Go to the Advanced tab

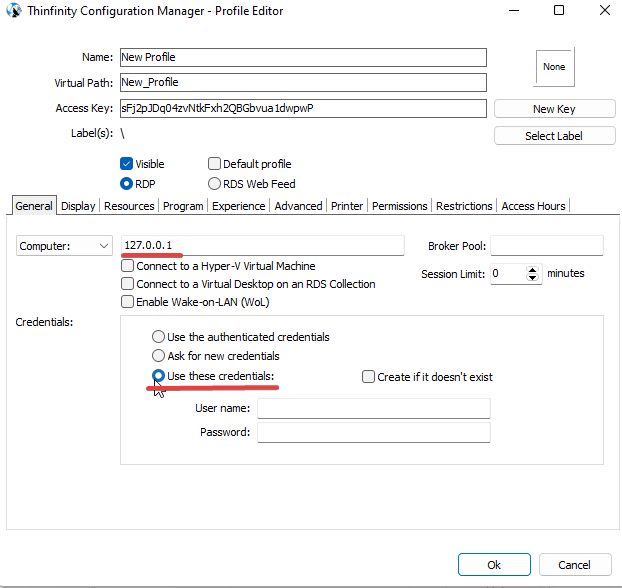tap(298, 206)
